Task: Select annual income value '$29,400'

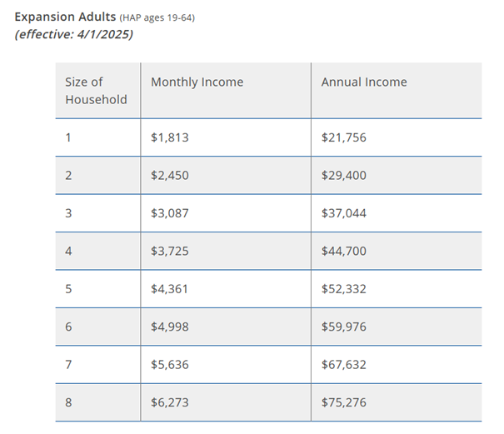Action: point(343,176)
